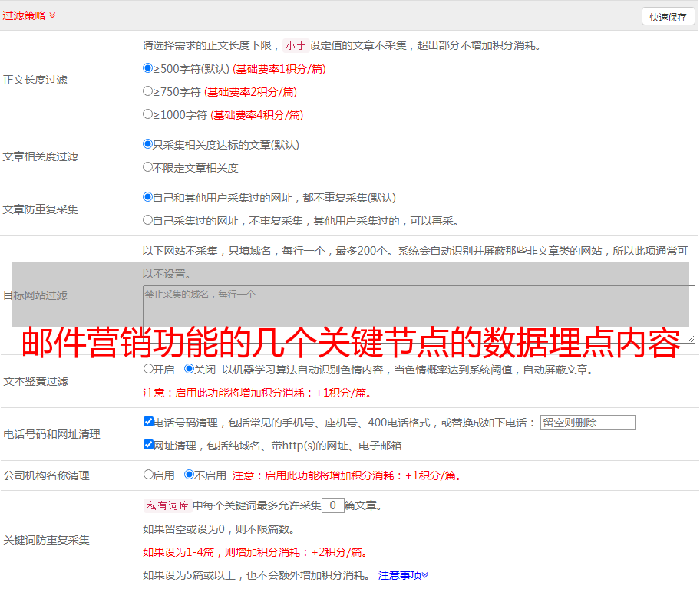Image resolution: width=700 pixels, height=589 pixels.
Task: Click the 快速保存 button
Action: click(x=668, y=17)
